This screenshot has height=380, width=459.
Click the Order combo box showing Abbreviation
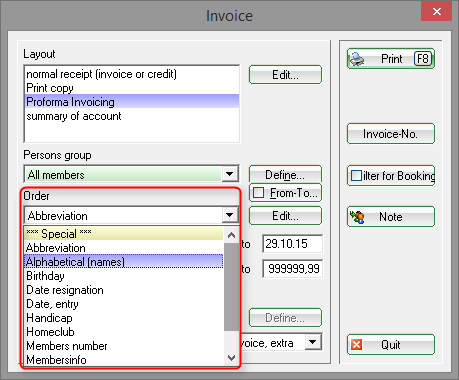point(131,215)
